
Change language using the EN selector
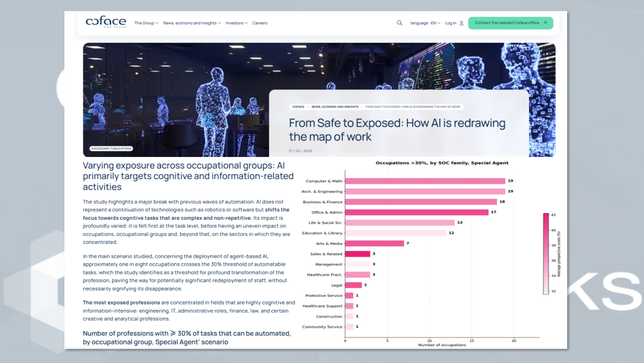point(426,23)
